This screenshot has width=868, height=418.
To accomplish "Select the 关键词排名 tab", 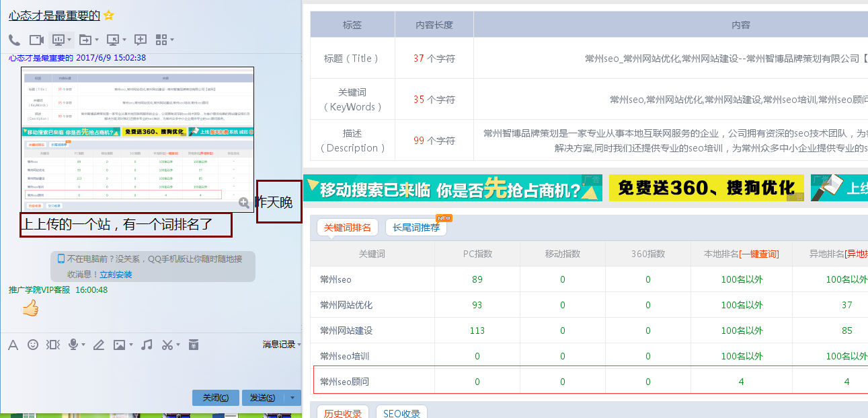I will pos(348,228).
